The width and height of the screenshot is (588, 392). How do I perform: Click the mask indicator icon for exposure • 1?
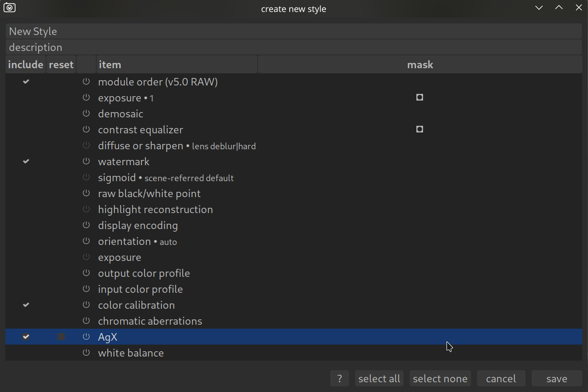pos(419,97)
